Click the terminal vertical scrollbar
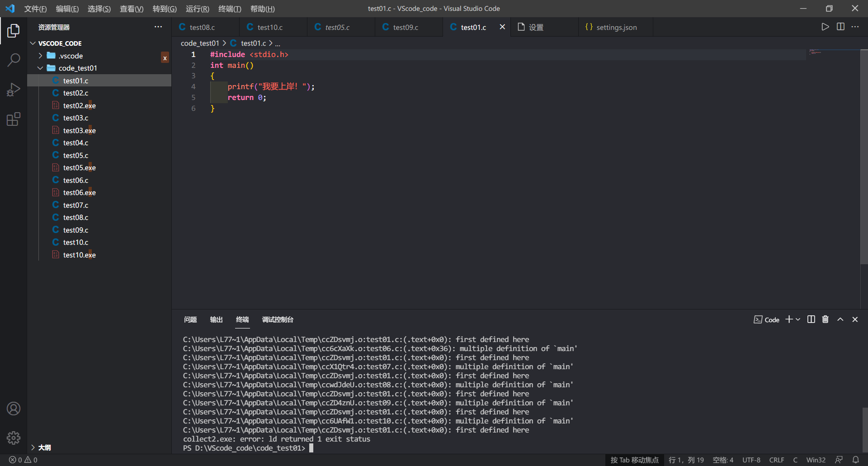 point(864,430)
